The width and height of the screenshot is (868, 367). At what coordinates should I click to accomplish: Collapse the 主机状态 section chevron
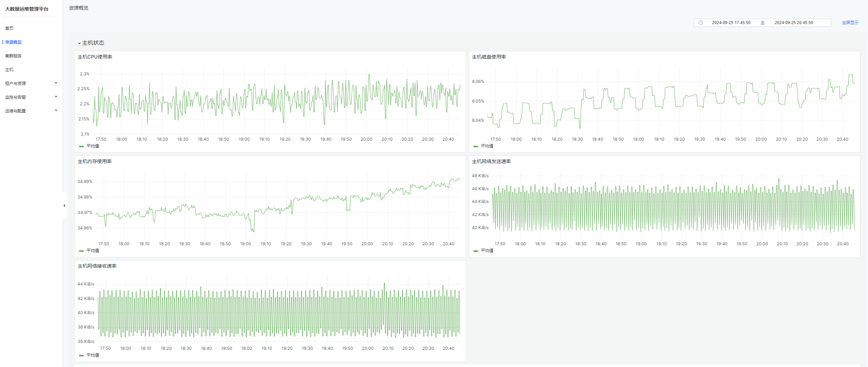[x=79, y=43]
